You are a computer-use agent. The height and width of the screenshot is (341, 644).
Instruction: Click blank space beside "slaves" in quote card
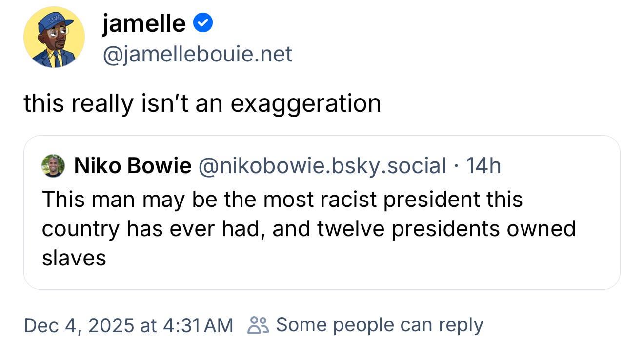coord(342,258)
